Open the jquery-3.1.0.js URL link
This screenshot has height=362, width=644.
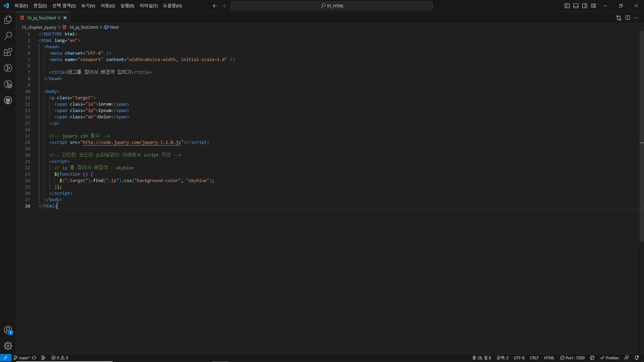(132, 142)
